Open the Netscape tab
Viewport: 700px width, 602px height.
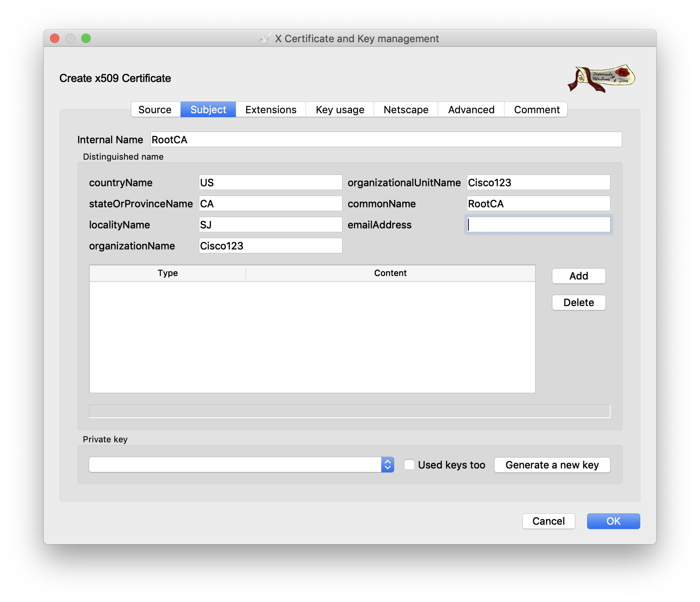tap(405, 110)
